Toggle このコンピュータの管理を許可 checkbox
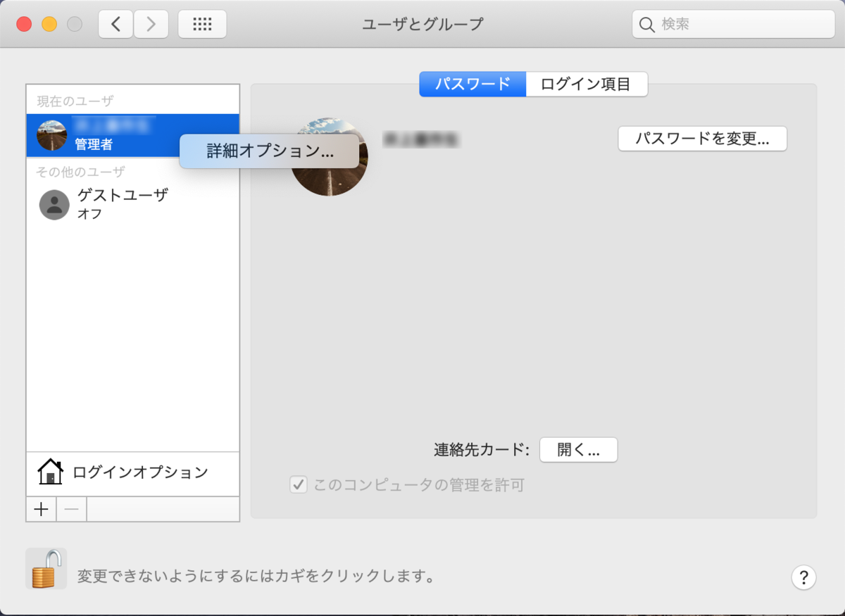 coord(299,485)
